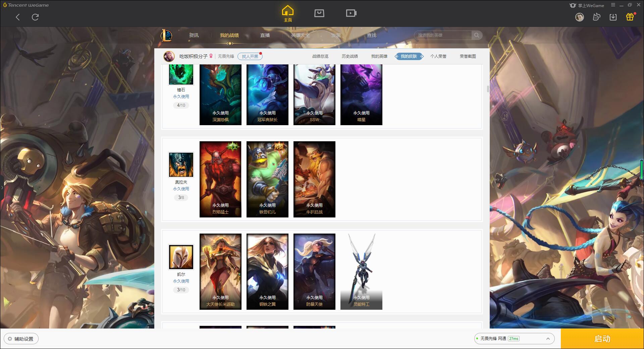The width and height of the screenshot is (644, 349).
Task: Open the video camera icon in top bar
Action: coord(351,13)
